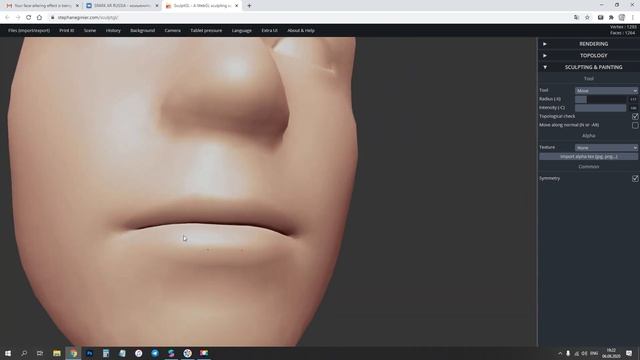640x360 pixels.
Task: Go forward in browser history
Action: point(18,18)
